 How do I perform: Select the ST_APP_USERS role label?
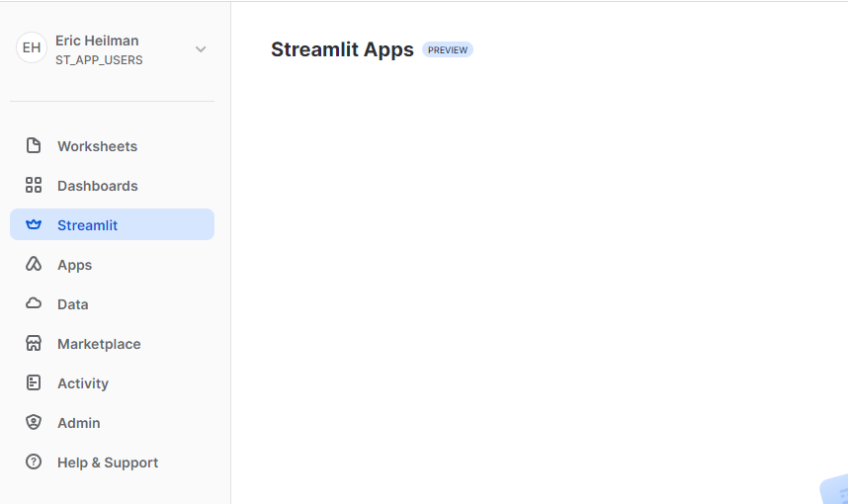point(99,60)
